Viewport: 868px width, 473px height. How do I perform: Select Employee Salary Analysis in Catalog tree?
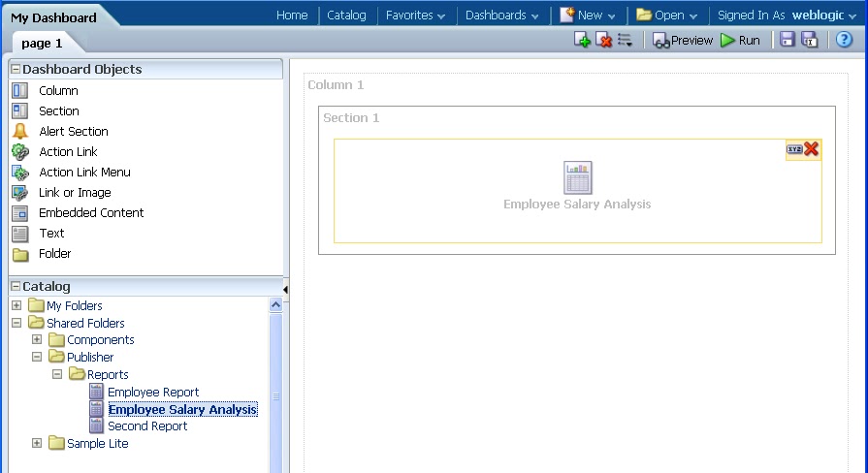pyautogui.click(x=182, y=409)
